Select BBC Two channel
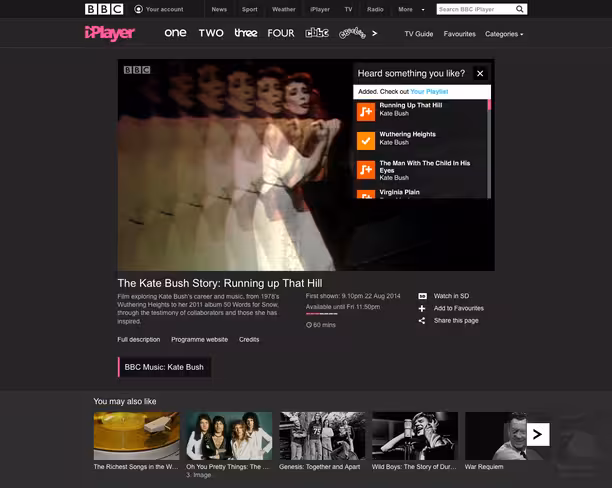 coord(211,33)
